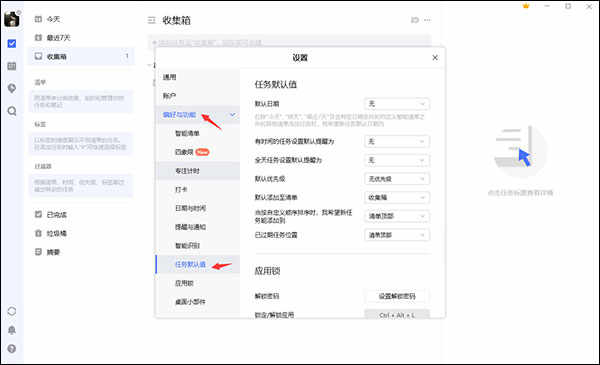Open the notifications bell

[12, 330]
